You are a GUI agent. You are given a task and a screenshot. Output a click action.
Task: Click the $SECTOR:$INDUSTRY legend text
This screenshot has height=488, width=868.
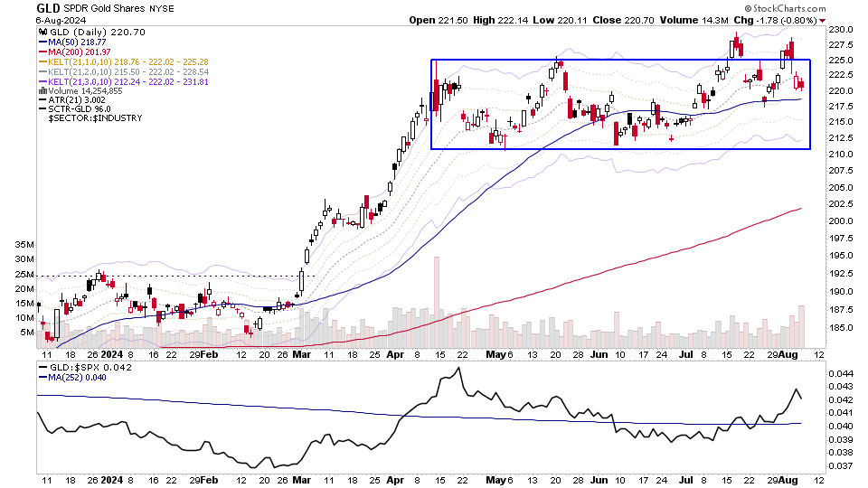[95, 117]
